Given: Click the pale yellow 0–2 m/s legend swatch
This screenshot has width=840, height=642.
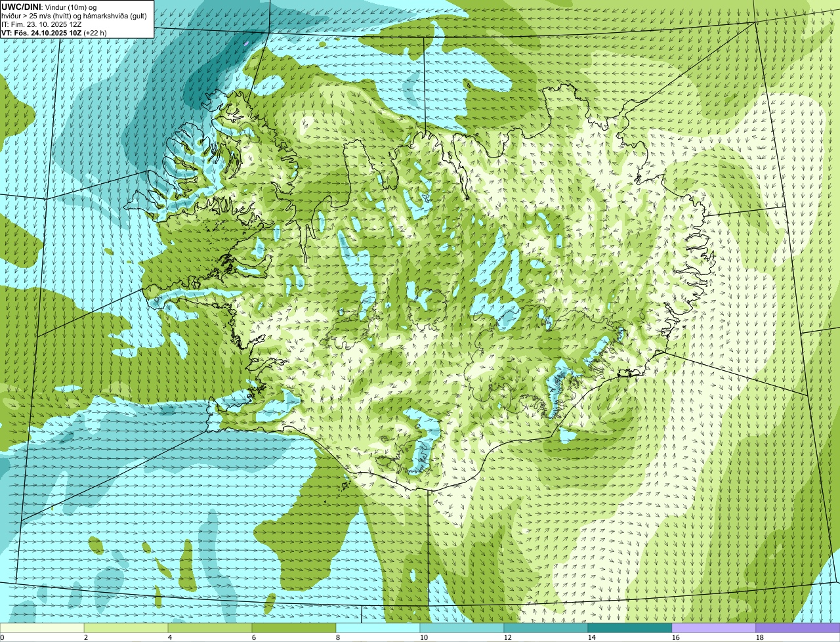Looking at the screenshot, I should [42, 628].
